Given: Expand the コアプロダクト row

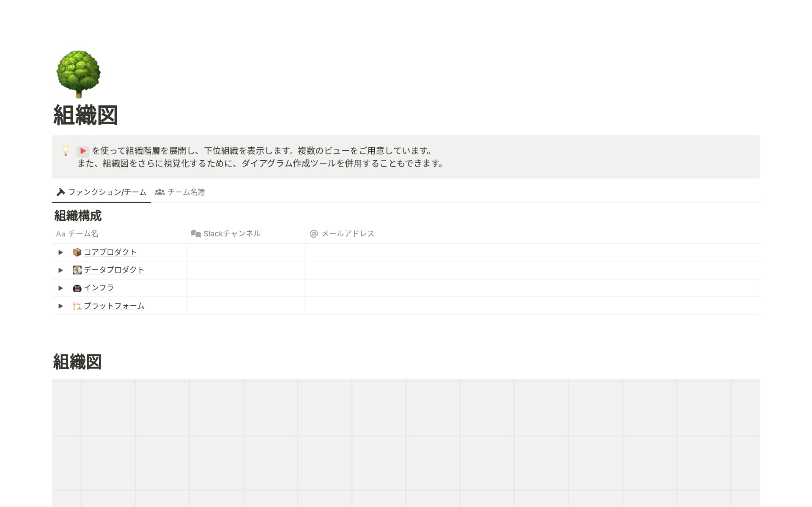Looking at the screenshot, I should point(61,252).
